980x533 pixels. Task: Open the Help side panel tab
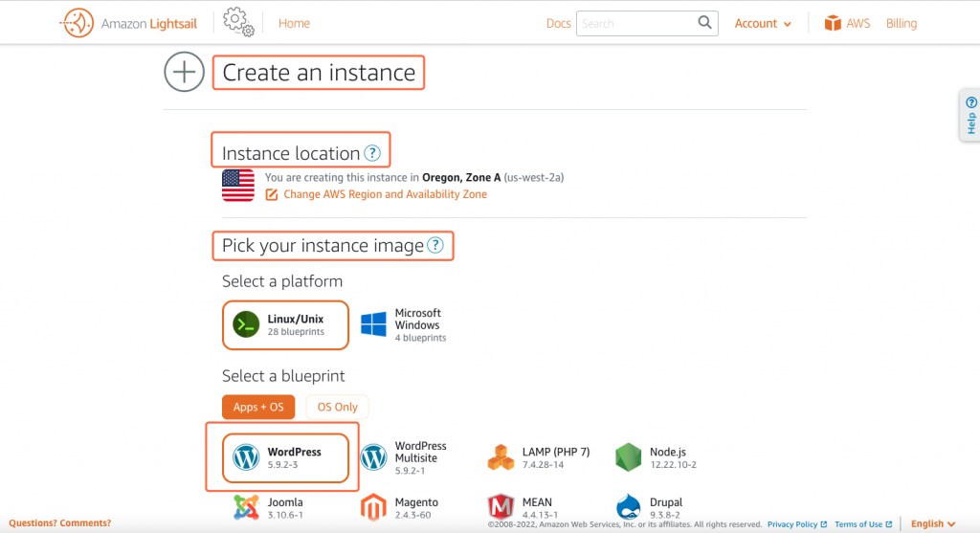click(970, 116)
